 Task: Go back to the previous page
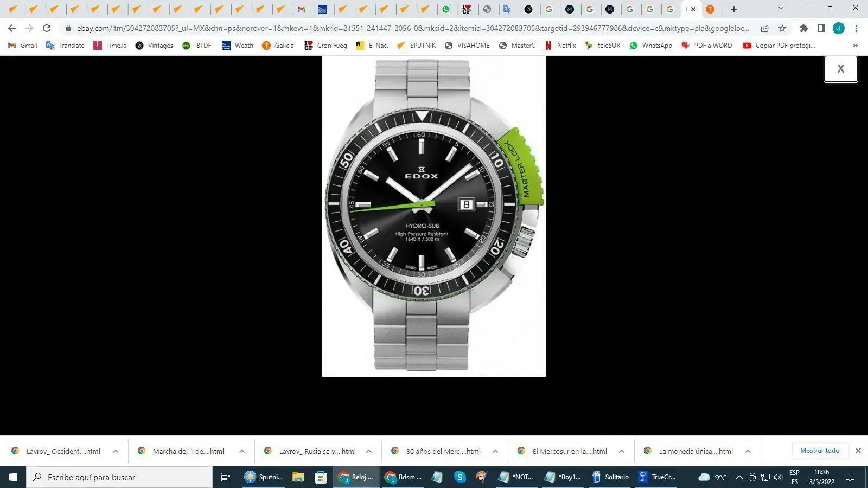point(12,28)
